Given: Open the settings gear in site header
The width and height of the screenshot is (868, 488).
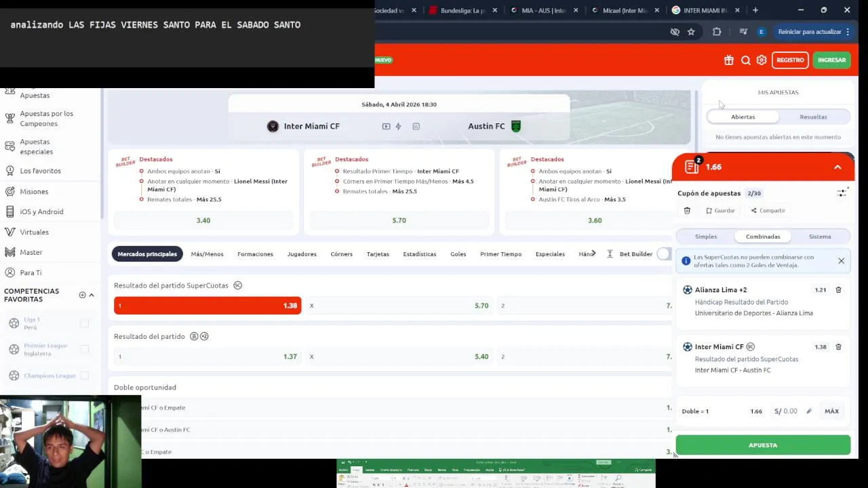Looking at the screenshot, I should pos(762,60).
